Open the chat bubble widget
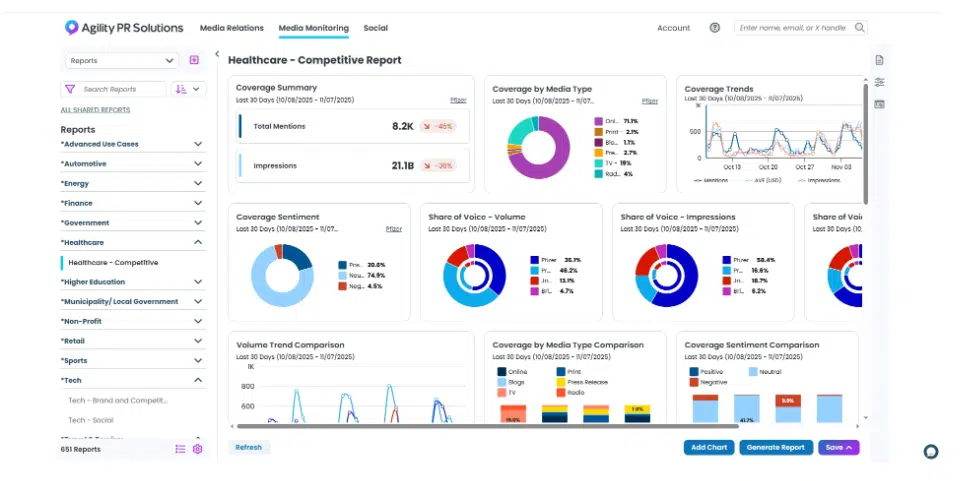 (x=931, y=451)
